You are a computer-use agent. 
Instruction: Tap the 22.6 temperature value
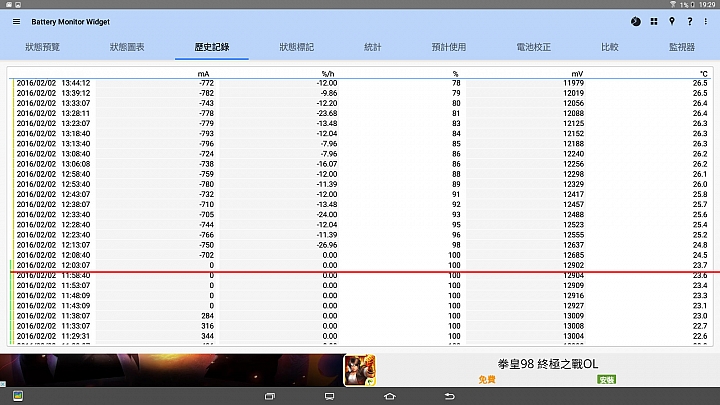pyautogui.click(x=700, y=336)
